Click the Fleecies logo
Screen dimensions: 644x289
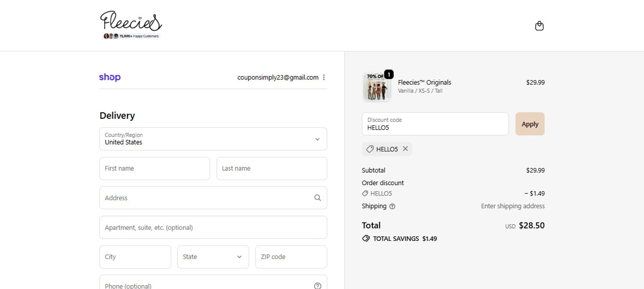click(x=131, y=25)
